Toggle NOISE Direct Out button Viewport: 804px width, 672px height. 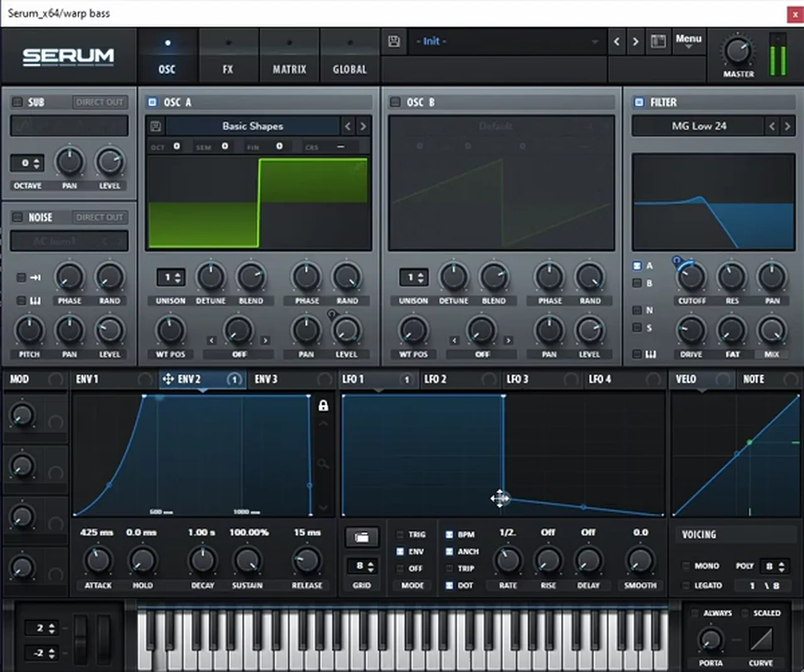point(99,217)
